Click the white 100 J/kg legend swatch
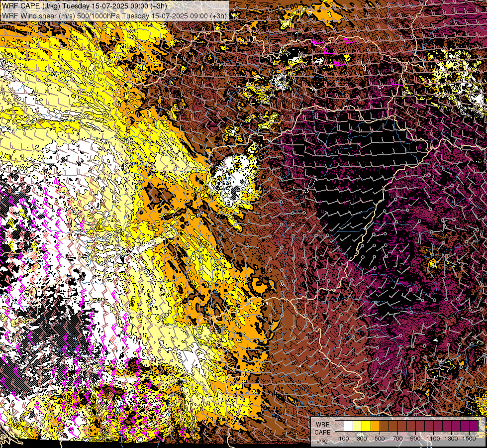 (349, 426)
